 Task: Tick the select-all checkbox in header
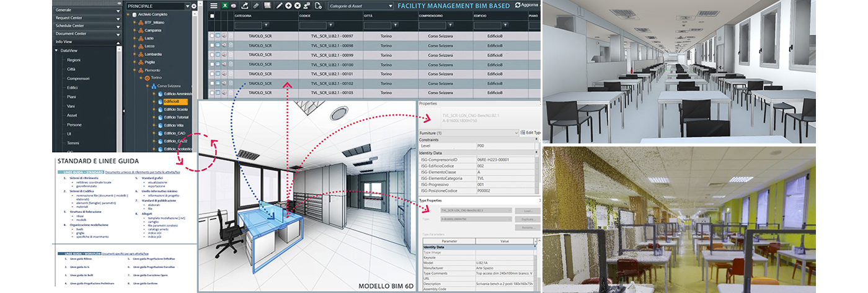pos(212,16)
